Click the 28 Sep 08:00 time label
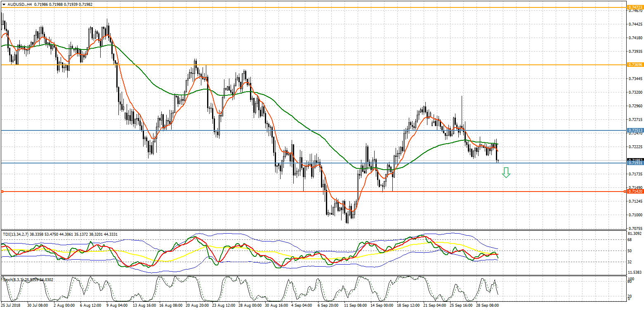 pyautogui.click(x=488, y=305)
